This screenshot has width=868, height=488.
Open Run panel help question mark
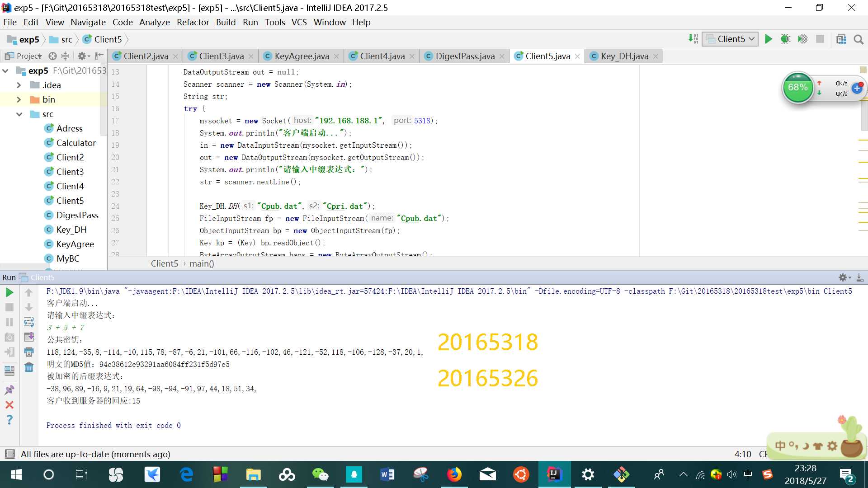(9, 420)
